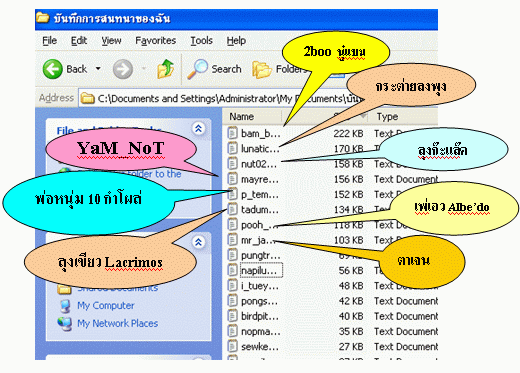Screen dimensions: 520x373
Task: Click the My Computer icon
Action: [x=65, y=305]
